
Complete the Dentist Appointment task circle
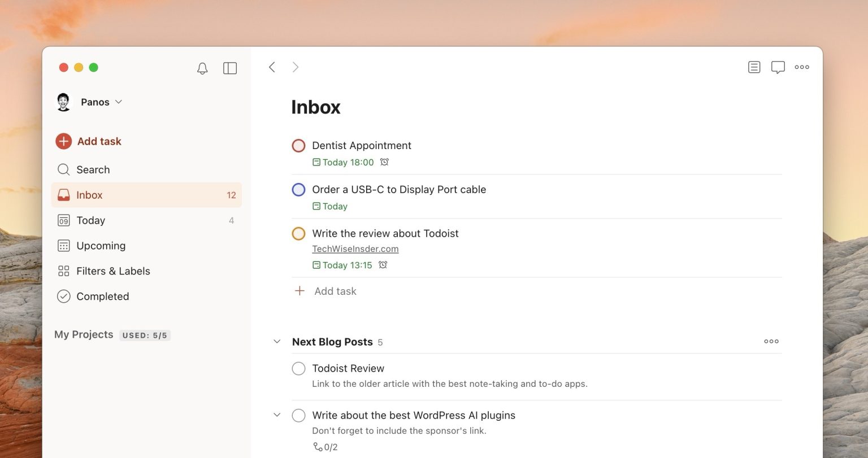click(x=298, y=145)
